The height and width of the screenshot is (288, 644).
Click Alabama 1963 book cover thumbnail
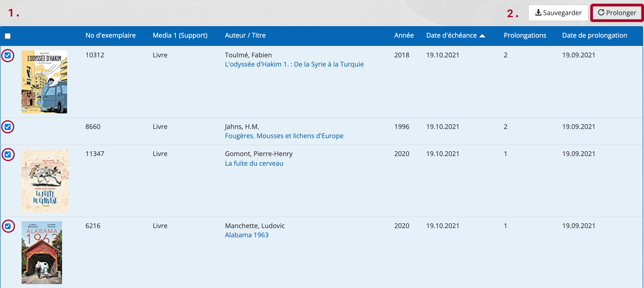(x=42, y=253)
